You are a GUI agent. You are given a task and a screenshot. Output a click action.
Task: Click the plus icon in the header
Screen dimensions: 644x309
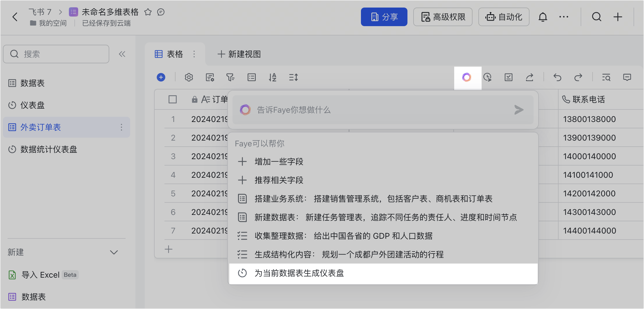tap(618, 17)
